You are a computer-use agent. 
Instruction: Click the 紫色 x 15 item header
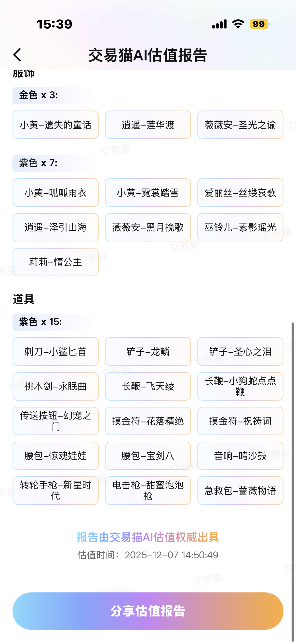pos(40,322)
